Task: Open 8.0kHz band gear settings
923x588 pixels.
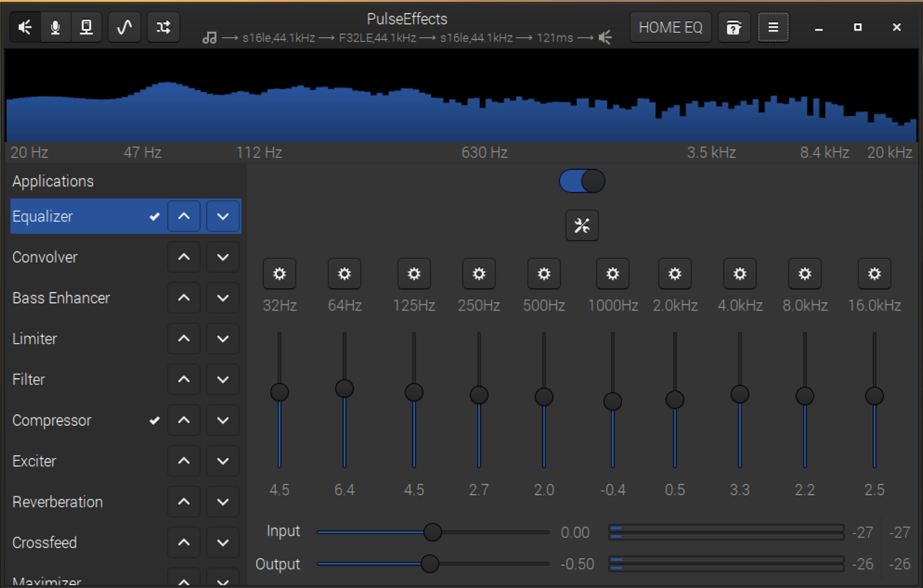Action: tap(805, 274)
